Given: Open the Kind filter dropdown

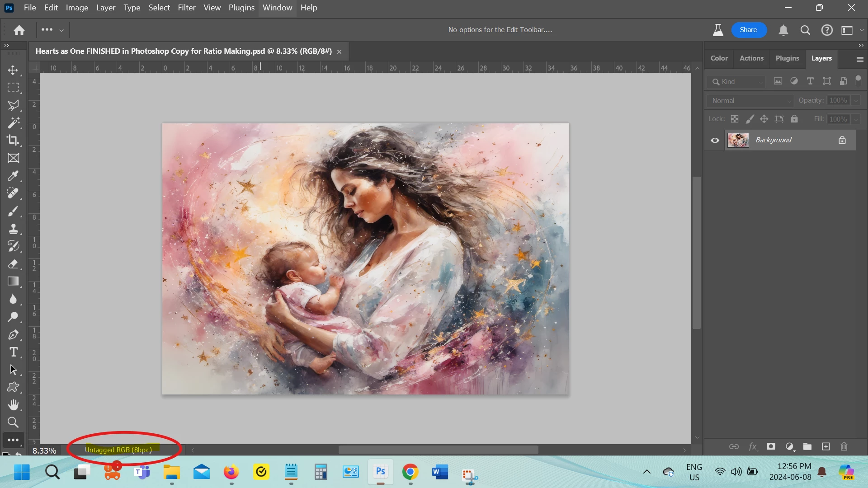Looking at the screenshot, I should 736,81.
